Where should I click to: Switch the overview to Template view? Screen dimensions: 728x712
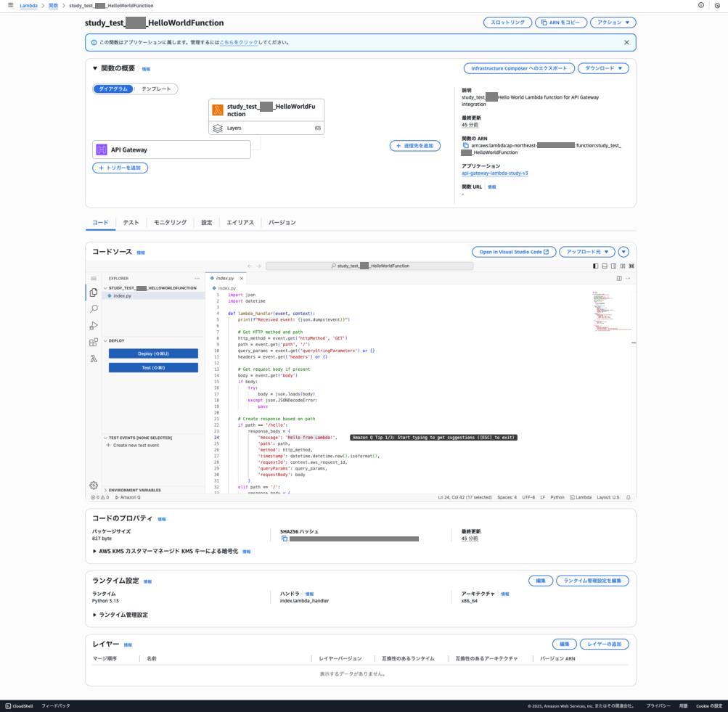[x=156, y=89]
